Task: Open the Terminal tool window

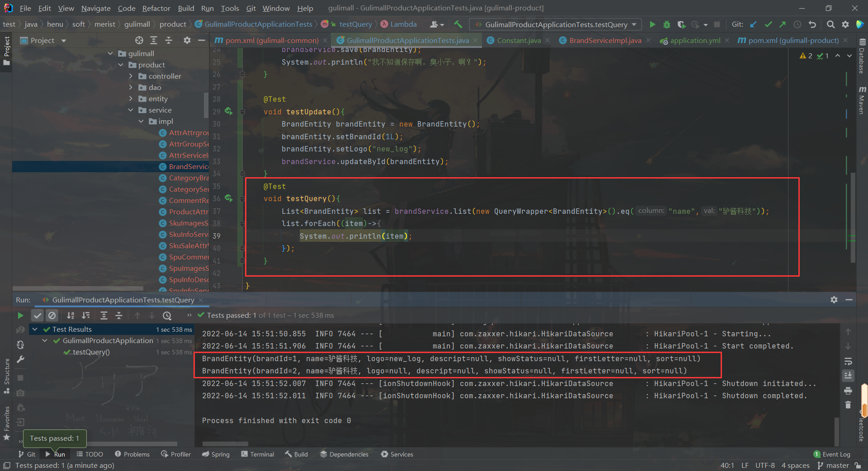Action: click(258, 454)
